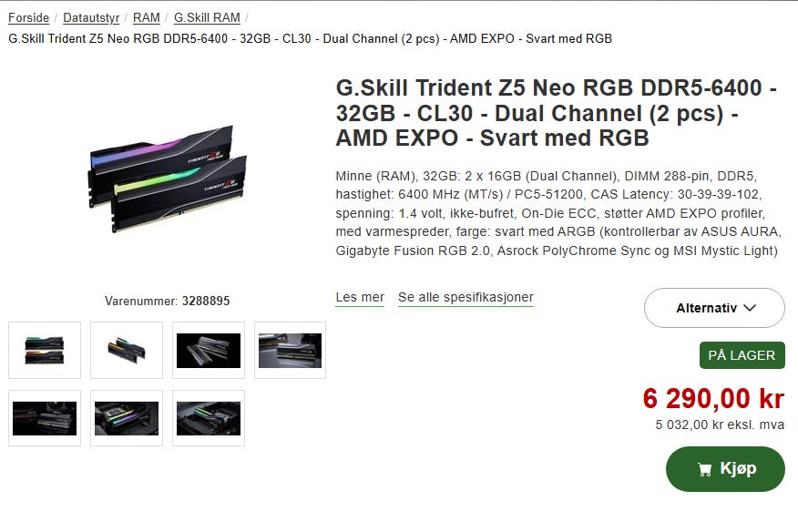Open the Datautstyr breadcrumb
798x532 pixels.
(91, 18)
